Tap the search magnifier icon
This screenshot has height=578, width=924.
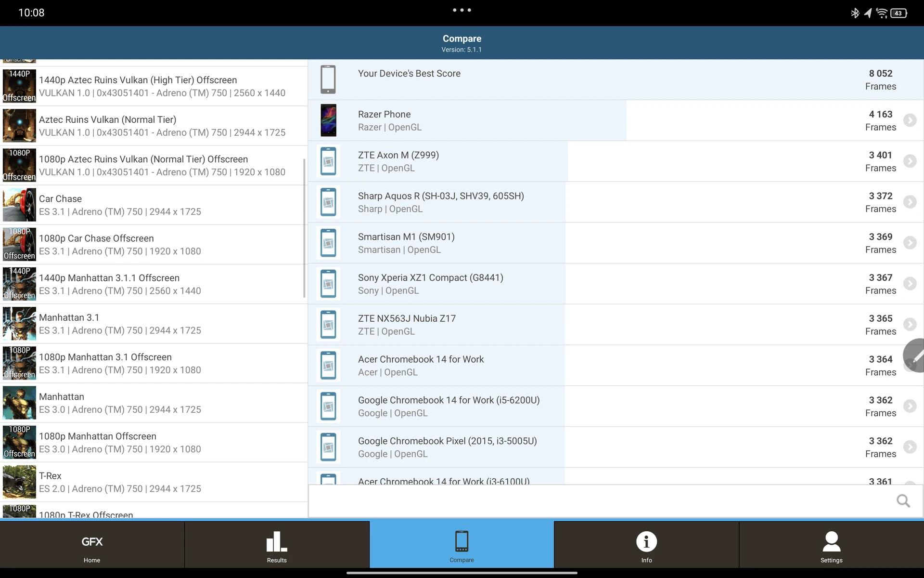pyautogui.click(x=903, y=501)
